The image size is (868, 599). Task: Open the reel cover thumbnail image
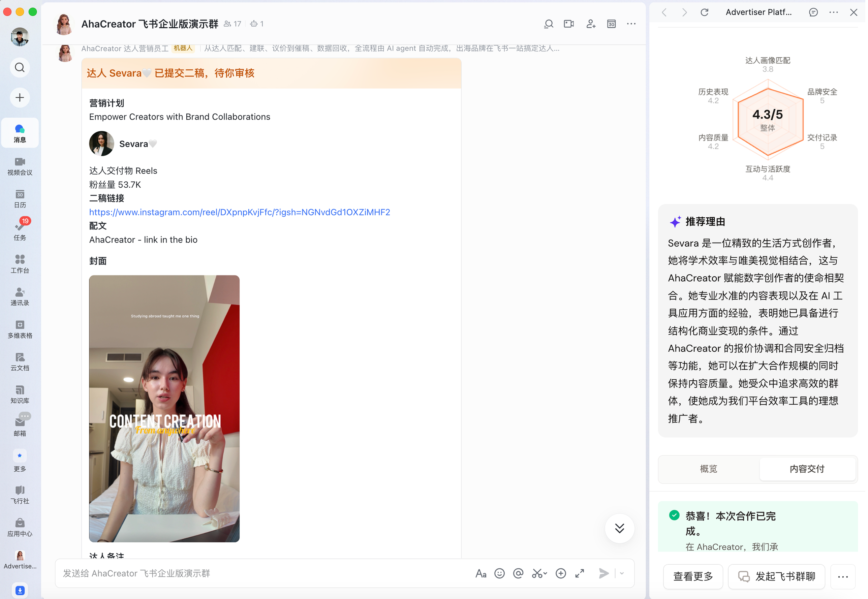pos(164,408)
